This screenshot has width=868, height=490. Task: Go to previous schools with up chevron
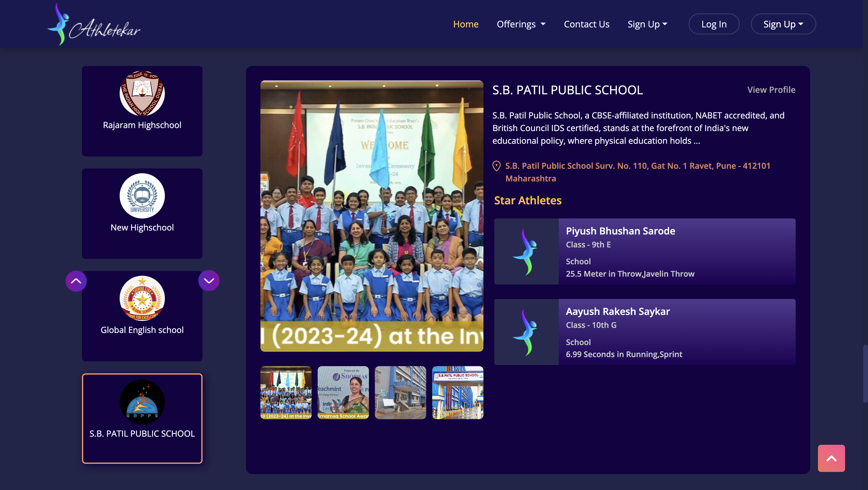tap(76, 281)
